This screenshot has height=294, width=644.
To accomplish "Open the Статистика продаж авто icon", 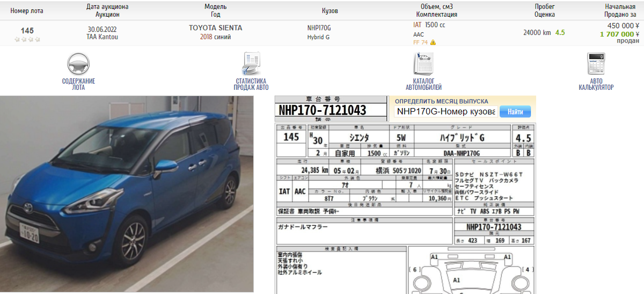I will coord(251,64).
